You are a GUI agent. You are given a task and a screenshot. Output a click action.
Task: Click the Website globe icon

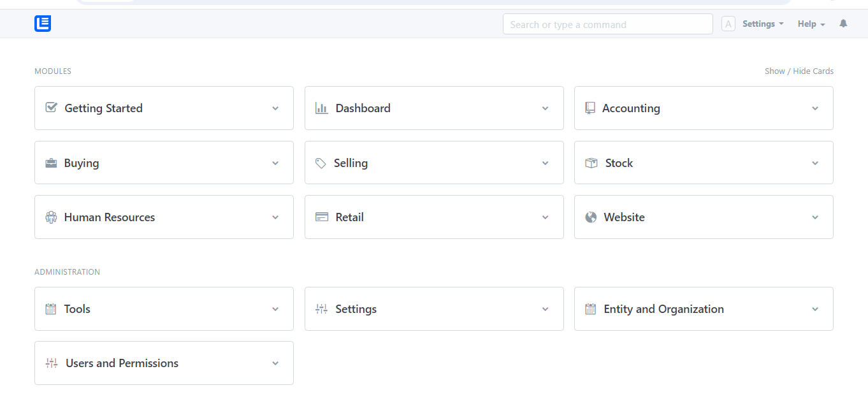(591, 217)
